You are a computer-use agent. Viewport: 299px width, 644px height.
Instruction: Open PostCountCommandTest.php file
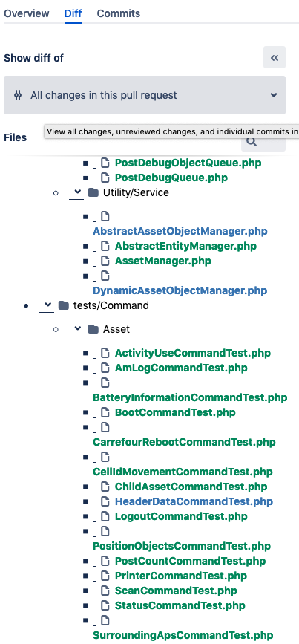point(190,561)
